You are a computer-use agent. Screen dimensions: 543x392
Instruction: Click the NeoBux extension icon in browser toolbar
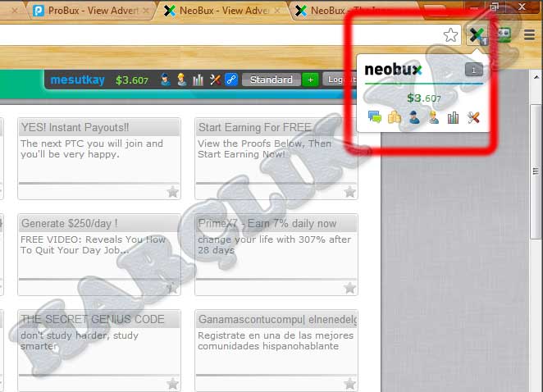(x=477, y=35)
